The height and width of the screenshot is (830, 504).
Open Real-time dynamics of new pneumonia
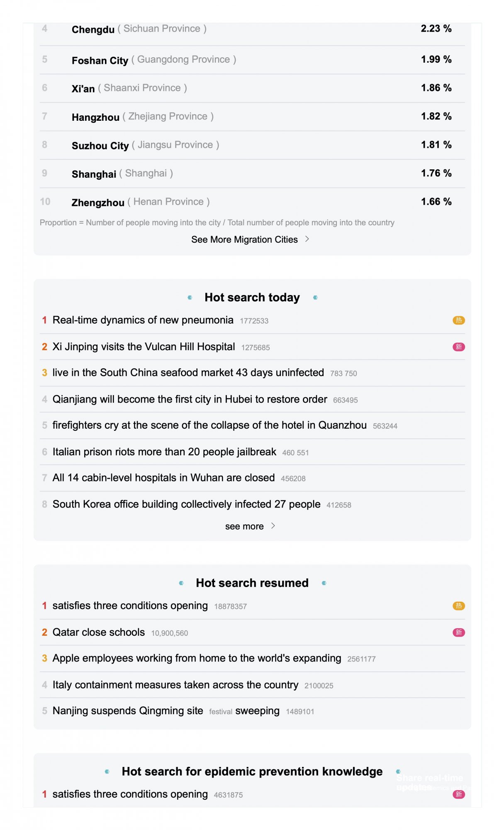143,320
